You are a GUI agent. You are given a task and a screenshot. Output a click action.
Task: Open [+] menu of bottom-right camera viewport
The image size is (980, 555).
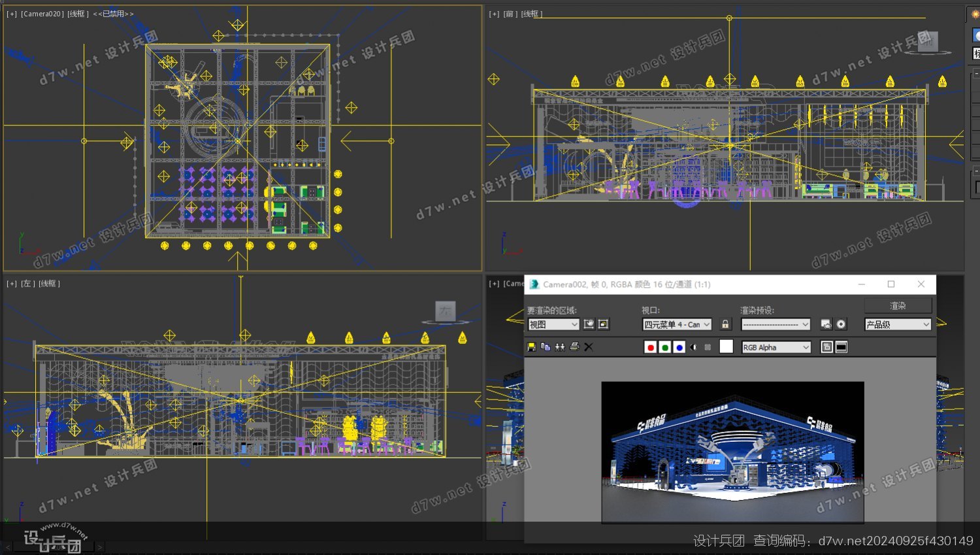pos(495,284)
